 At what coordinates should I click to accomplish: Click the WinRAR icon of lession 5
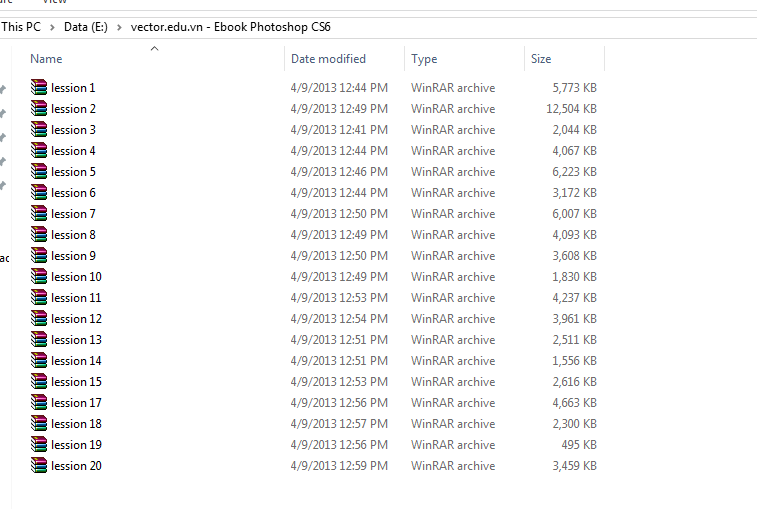coord(39,171)
